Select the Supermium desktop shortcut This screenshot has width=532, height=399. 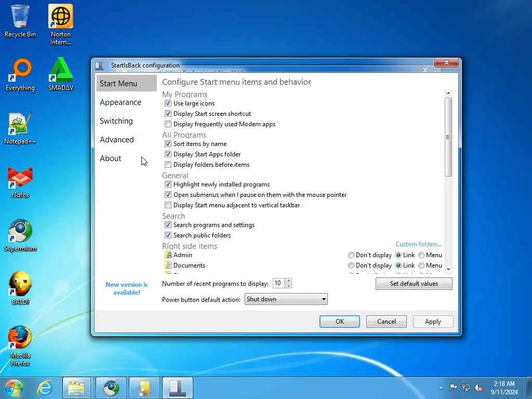coord(20,235)
